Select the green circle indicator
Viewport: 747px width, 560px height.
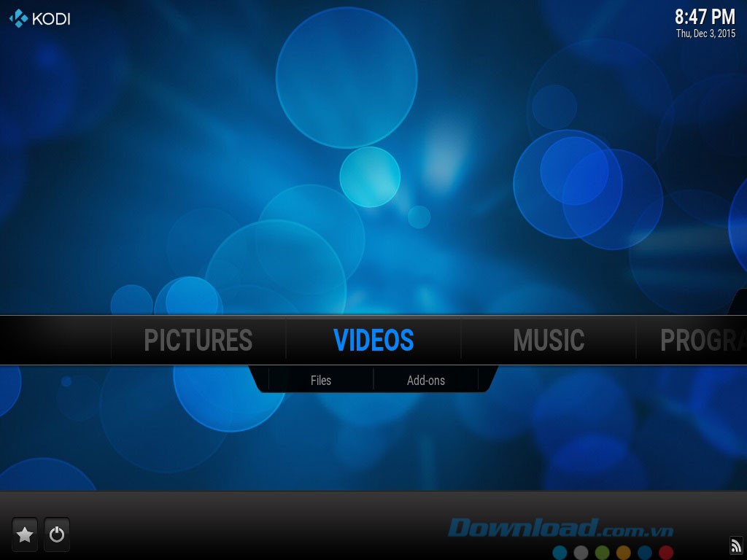pos(603,552)
